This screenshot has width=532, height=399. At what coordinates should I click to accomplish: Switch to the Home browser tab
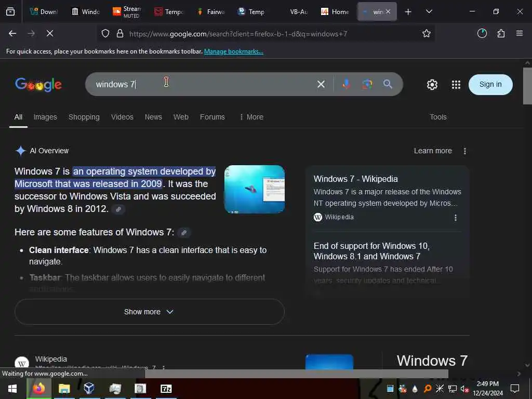pyautogui.click(x=335, y=12)
